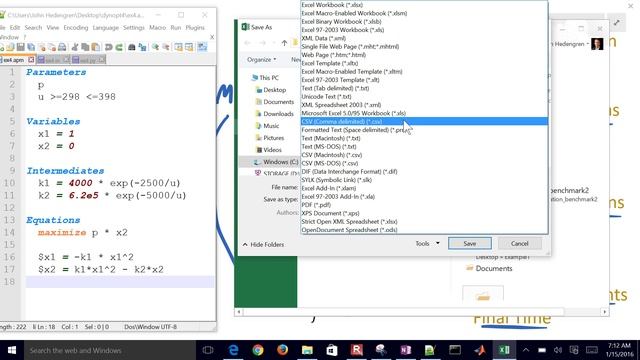Open the Plugins menu in Notepad++
This screenshot has height=360, width=640.
195,28
